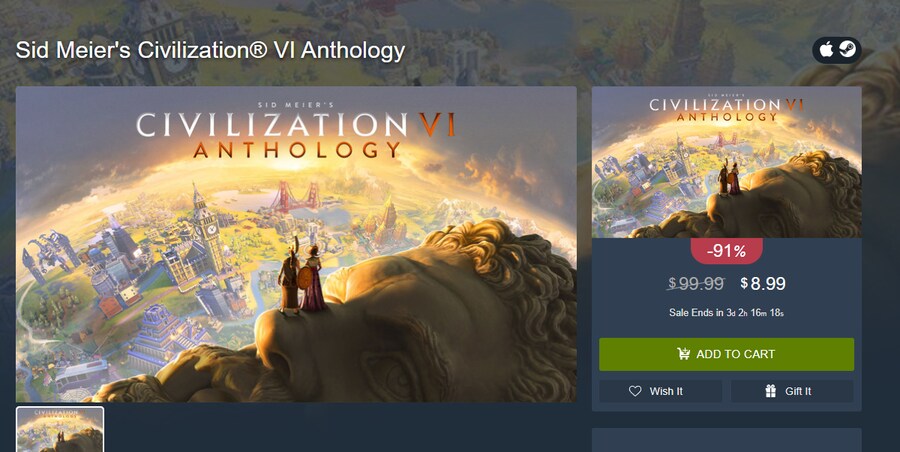Click the two figures standing on the statue
The image size is (900, 452).
[x=303, y=278]
